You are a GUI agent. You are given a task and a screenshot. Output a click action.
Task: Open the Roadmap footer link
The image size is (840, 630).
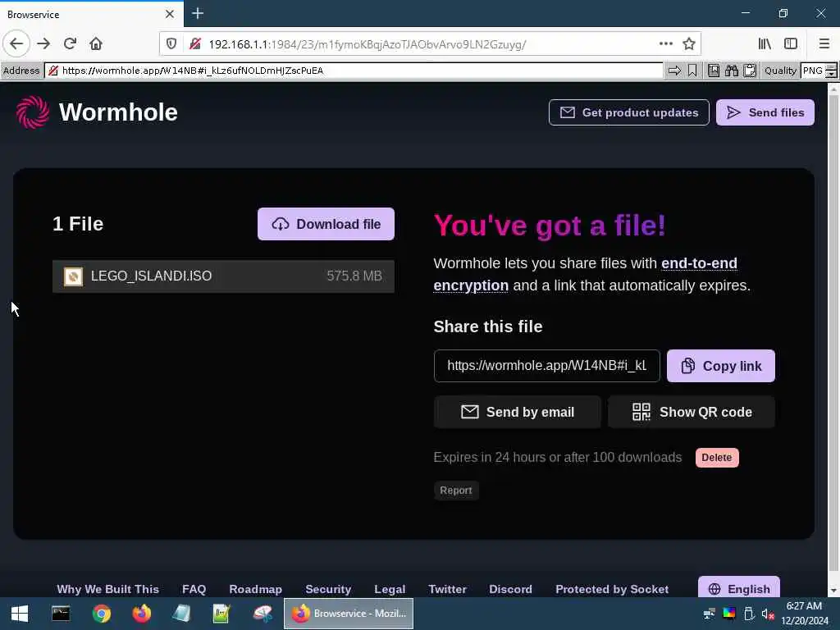pyautogui.click(x=256, y=589)
